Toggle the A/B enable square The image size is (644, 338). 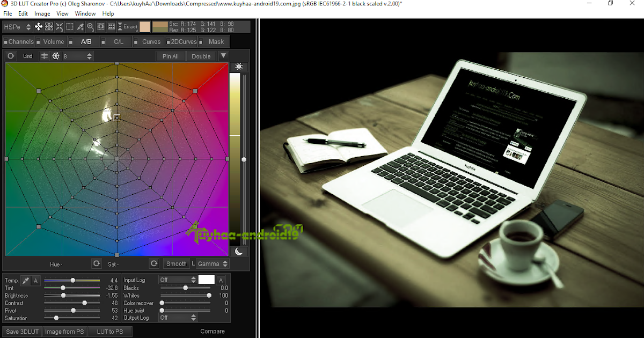point(71,42)
